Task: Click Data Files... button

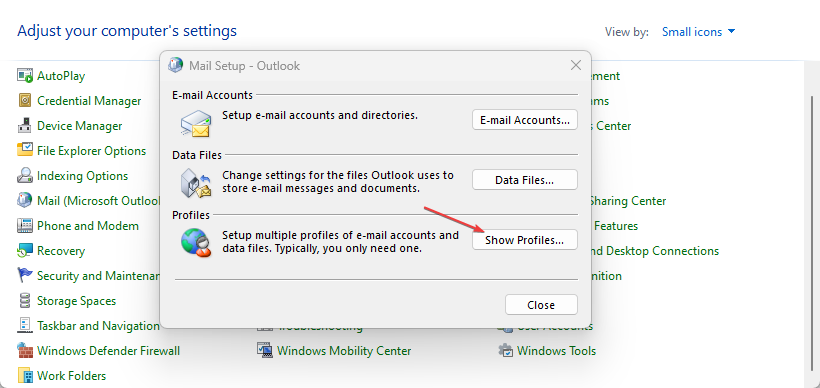Action: click(525, 180)
